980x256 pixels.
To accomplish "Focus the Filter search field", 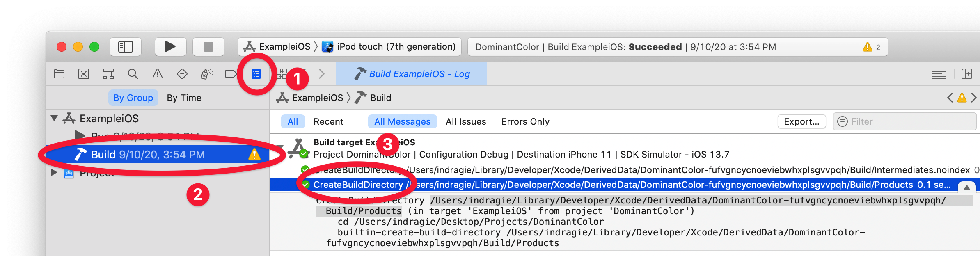I will [x=904, y=121].
